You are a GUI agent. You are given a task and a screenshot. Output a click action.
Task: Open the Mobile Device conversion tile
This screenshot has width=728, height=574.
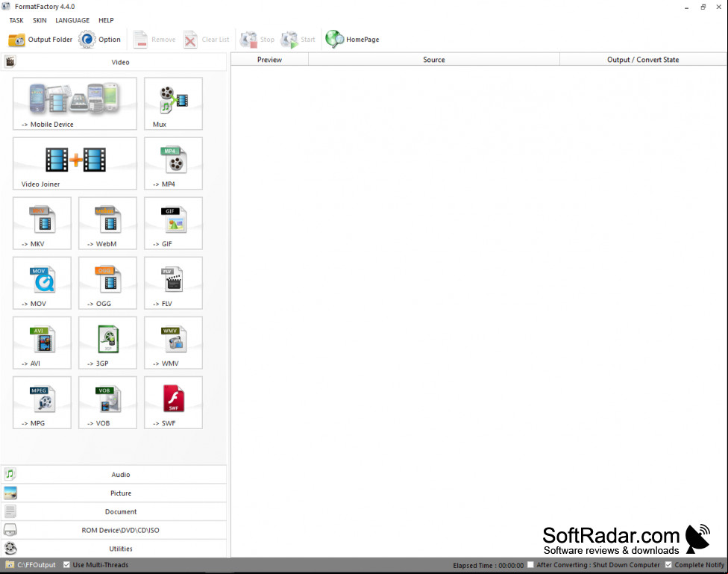click(75, 104)
